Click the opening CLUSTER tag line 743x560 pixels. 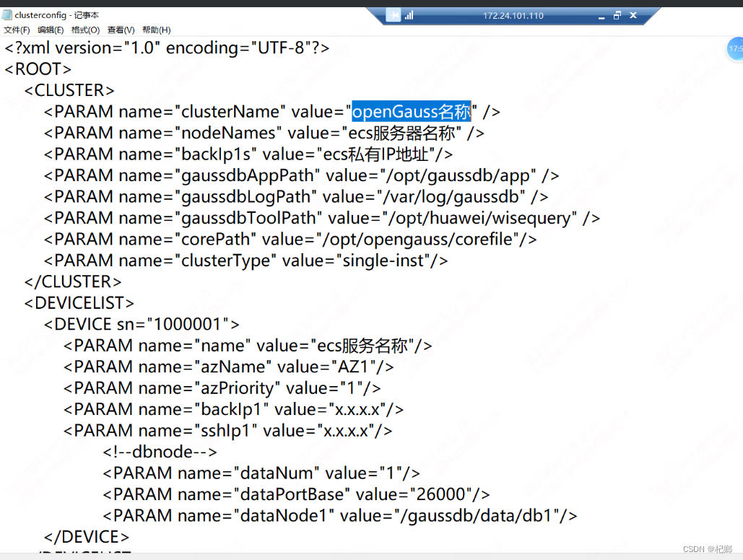pos(69,90)
